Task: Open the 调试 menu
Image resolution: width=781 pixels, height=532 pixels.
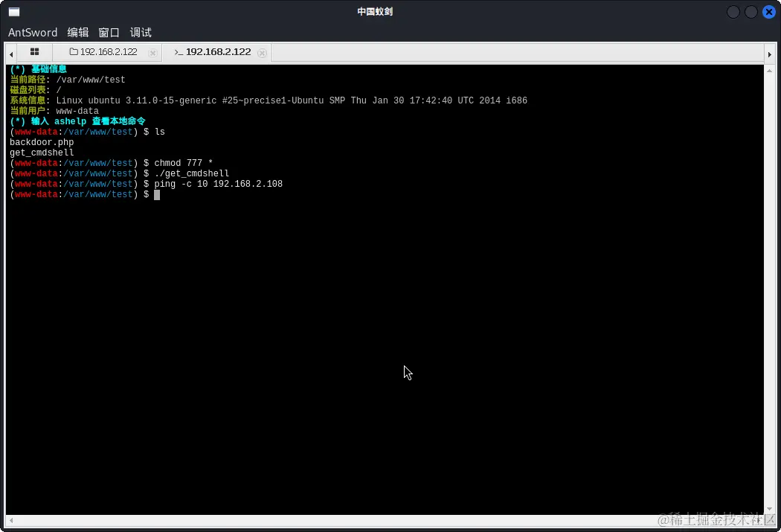Action: (x=141, y=33)
